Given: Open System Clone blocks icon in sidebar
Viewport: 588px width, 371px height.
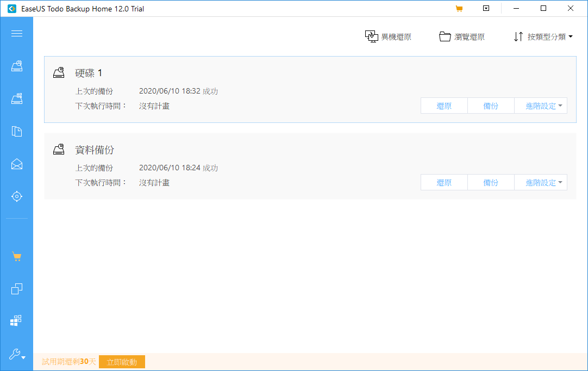Looking at the screenshot, I should point(16,320).
